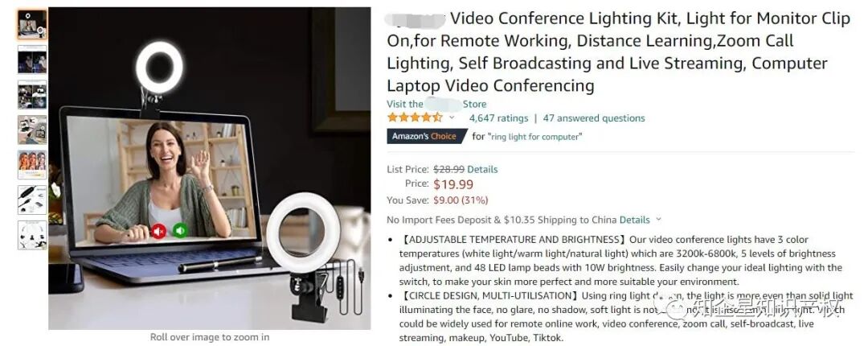Open the "ring light for computer" search link
This screenshot has height=346, width=868.
tap(534, 137)
